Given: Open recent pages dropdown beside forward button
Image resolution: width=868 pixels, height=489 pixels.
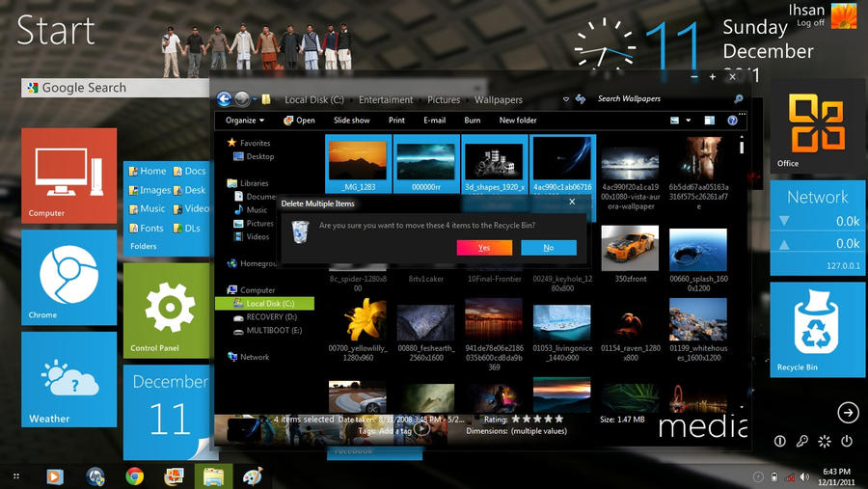Looking at the screenshot, I should click(256, 99).
